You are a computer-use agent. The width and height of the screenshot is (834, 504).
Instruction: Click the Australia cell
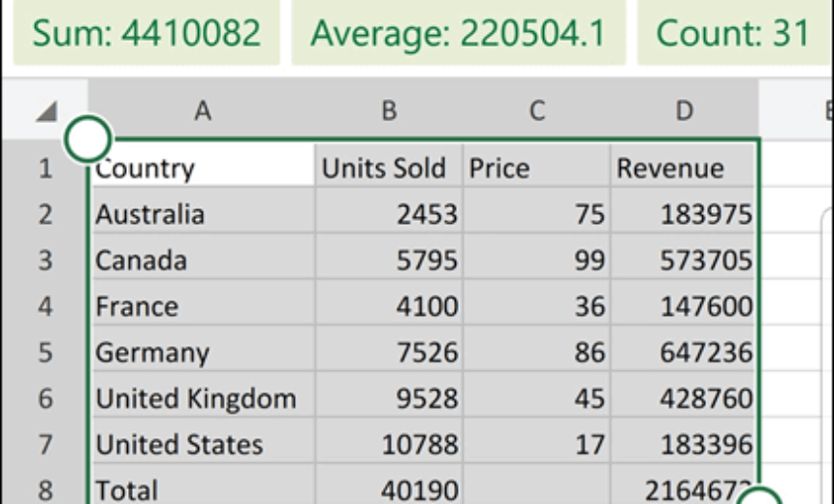click(203, 210)
